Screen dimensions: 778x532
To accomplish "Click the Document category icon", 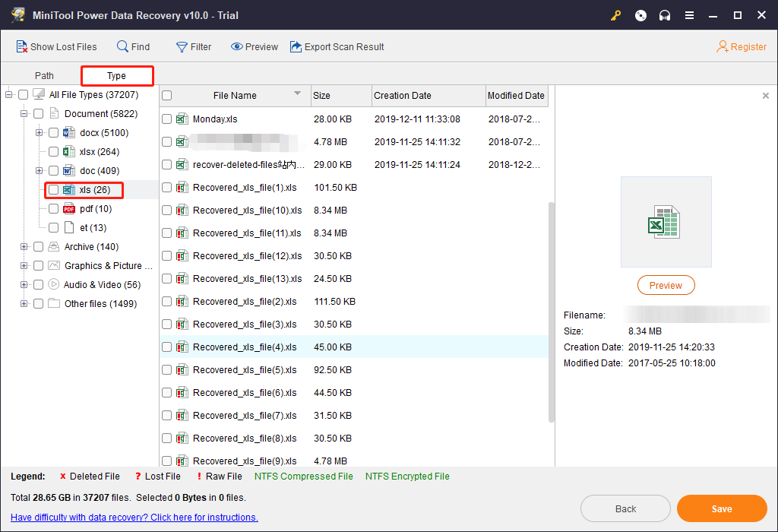I will pos(54,114).
